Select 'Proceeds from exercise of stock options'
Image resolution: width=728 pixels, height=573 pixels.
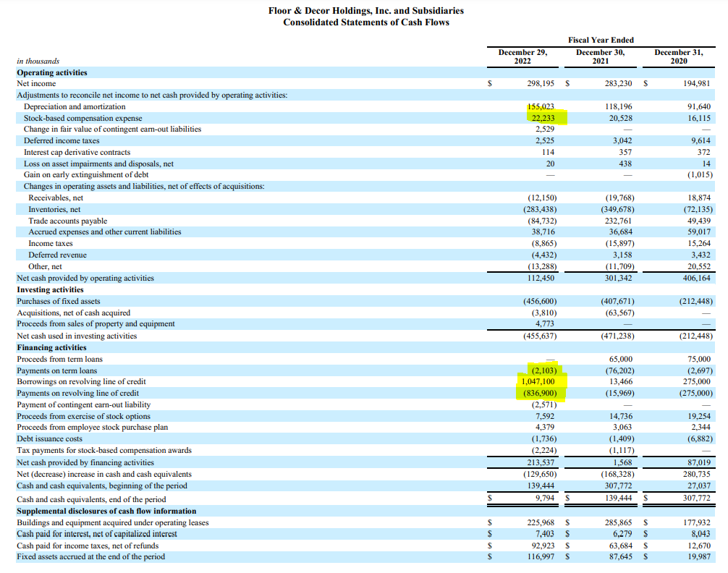pyautogui.click(x=83, y=417)
